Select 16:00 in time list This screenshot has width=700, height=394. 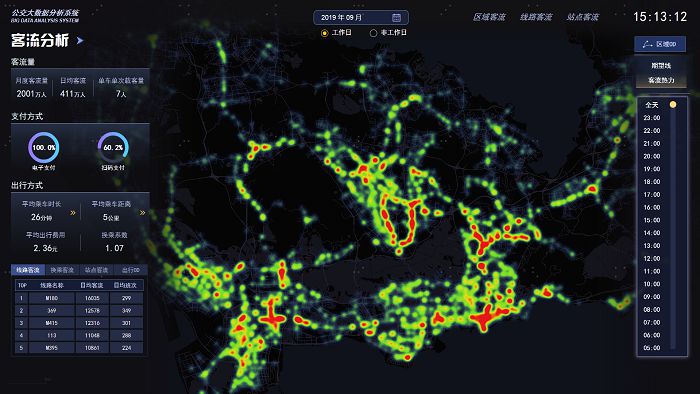(652, 207)
